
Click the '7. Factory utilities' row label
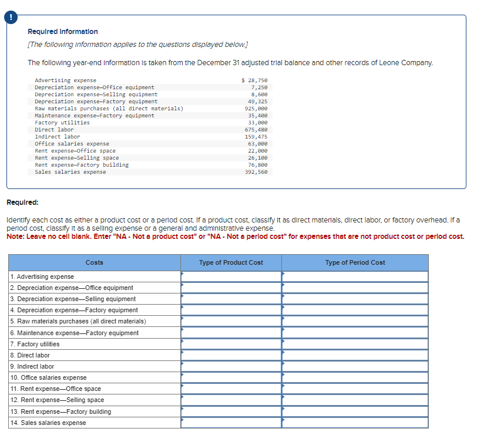pyautogui.click(x=35, y=344)
